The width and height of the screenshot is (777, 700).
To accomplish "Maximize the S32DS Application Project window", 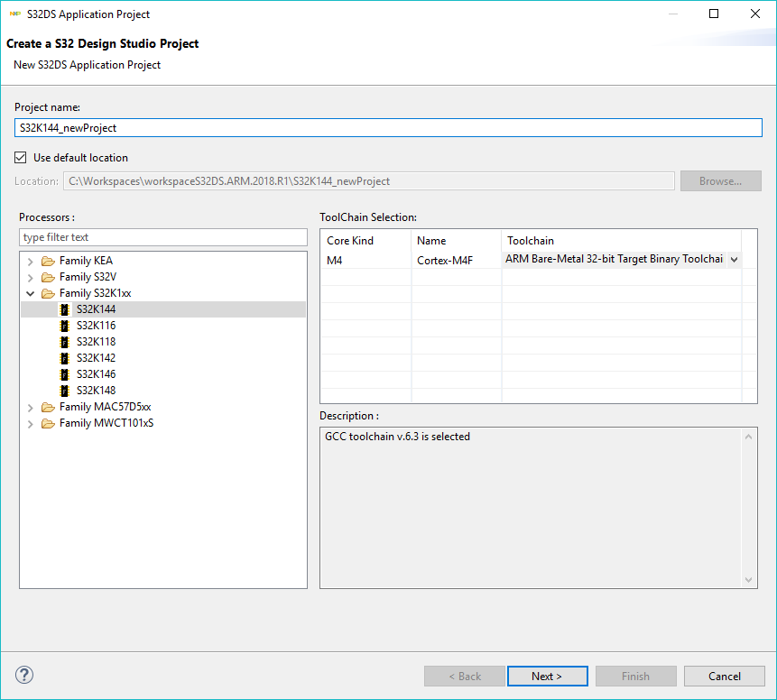I will (x=714, y=14).
